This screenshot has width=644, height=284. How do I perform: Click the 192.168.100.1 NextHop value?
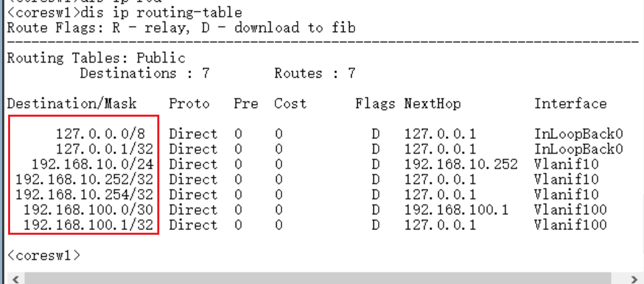[456, 210]
